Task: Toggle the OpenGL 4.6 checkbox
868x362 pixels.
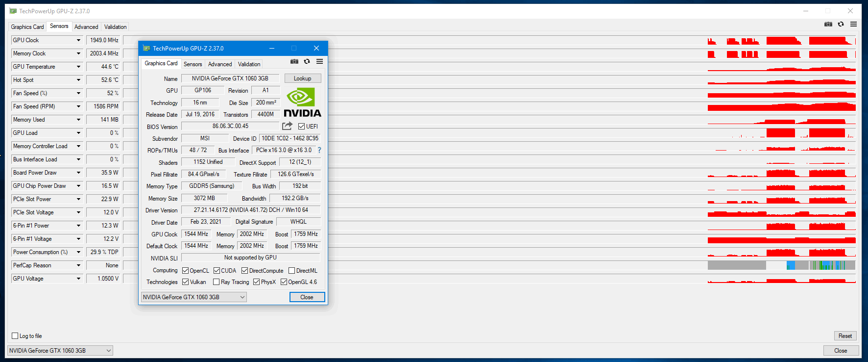Action: (x=284, y=282)
